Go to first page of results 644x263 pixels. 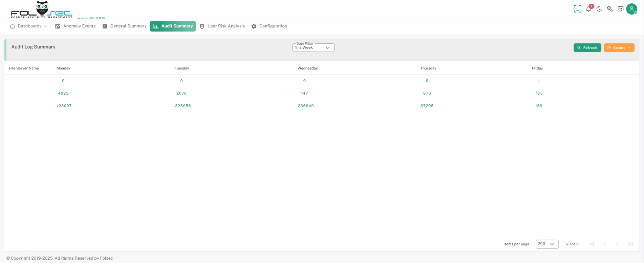click(x=591, y=244)
